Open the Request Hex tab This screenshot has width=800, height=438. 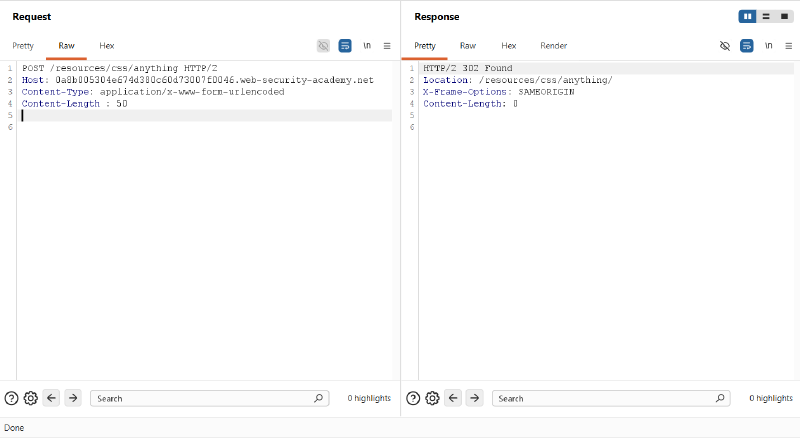[x=107, y=46]
